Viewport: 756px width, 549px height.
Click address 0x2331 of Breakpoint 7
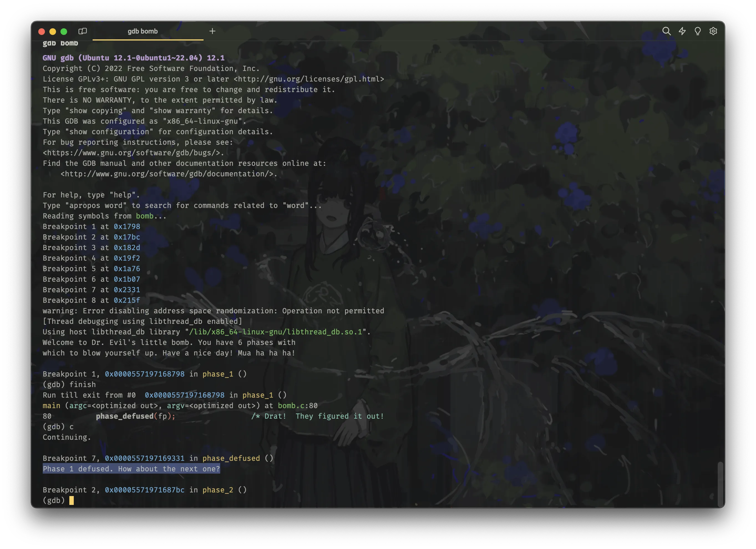point(127,290)
